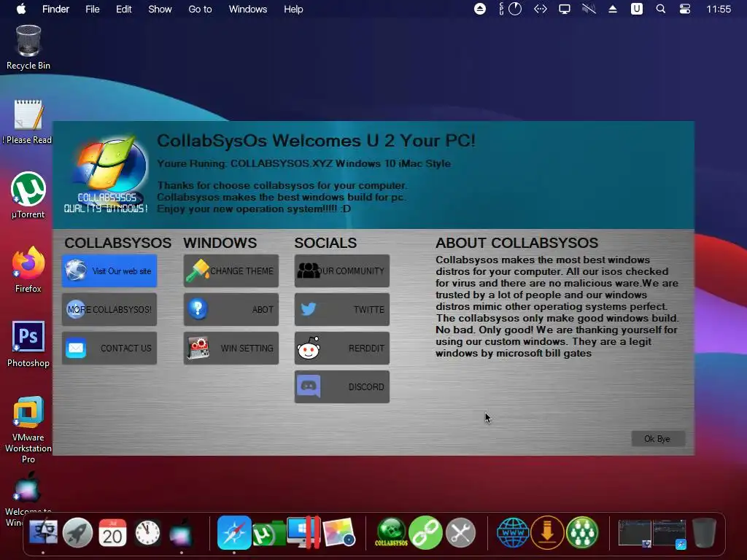This screenshot has height=560, width=747.
Task: Click the U input language icon
Action: click(636, 9)
